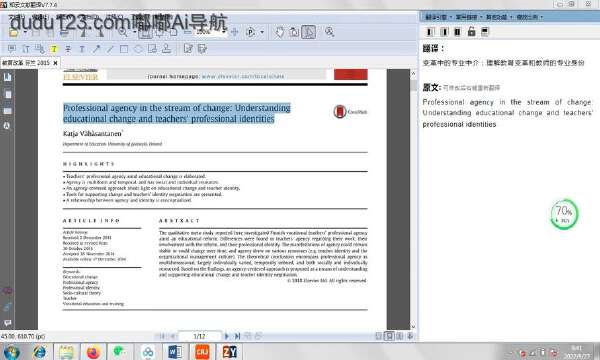Choose the rectangle annotation tool
Image resolution: width=600 pixels, height=360 pixels.
(124, 49)
